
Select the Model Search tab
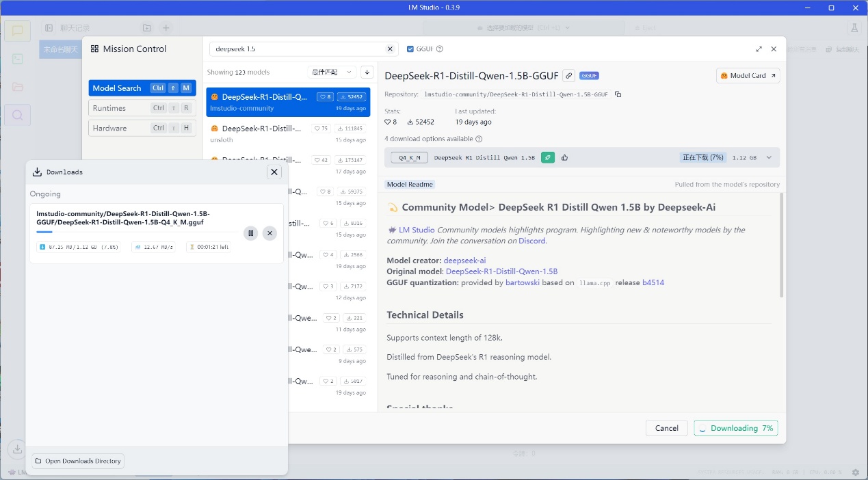click(x=142, y=88)
